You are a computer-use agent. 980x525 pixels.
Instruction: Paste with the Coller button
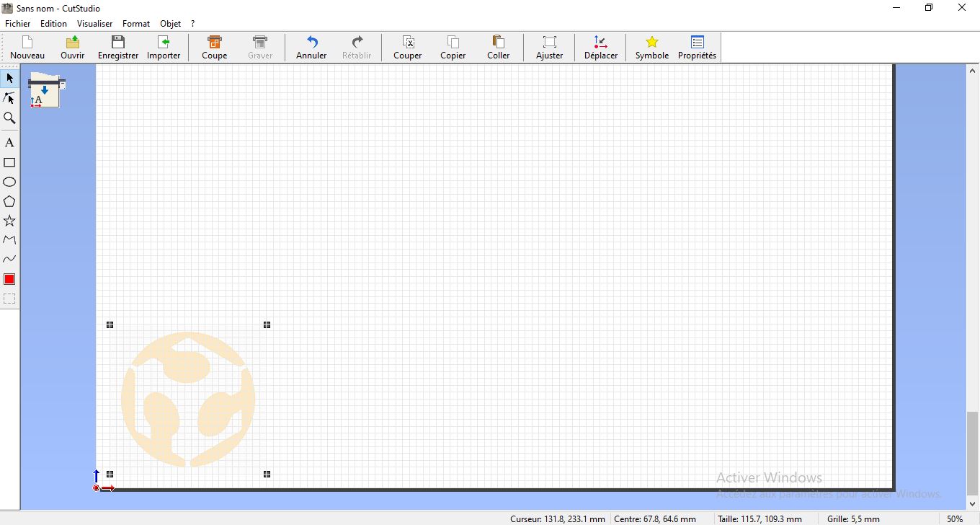pos(498,48)
